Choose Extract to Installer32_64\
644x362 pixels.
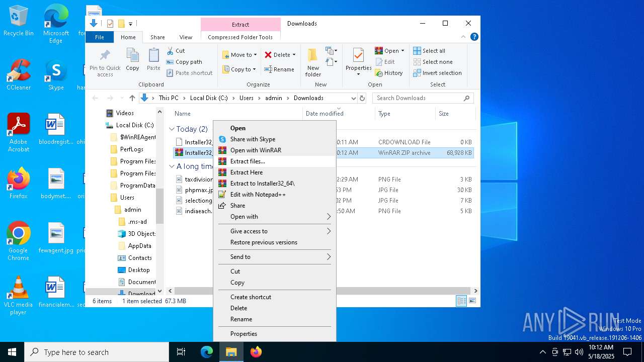click(275, 184)
